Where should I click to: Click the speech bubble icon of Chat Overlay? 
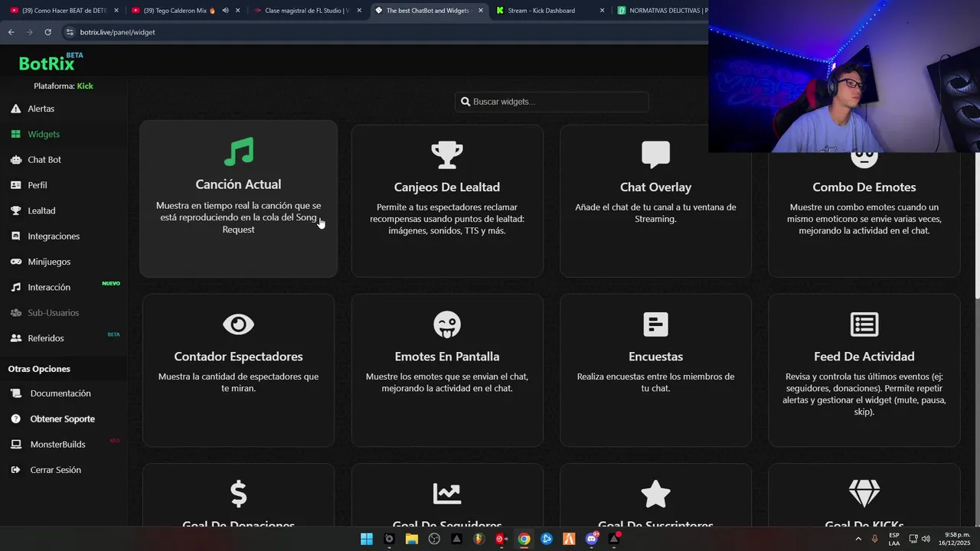[x=655, y=155]
